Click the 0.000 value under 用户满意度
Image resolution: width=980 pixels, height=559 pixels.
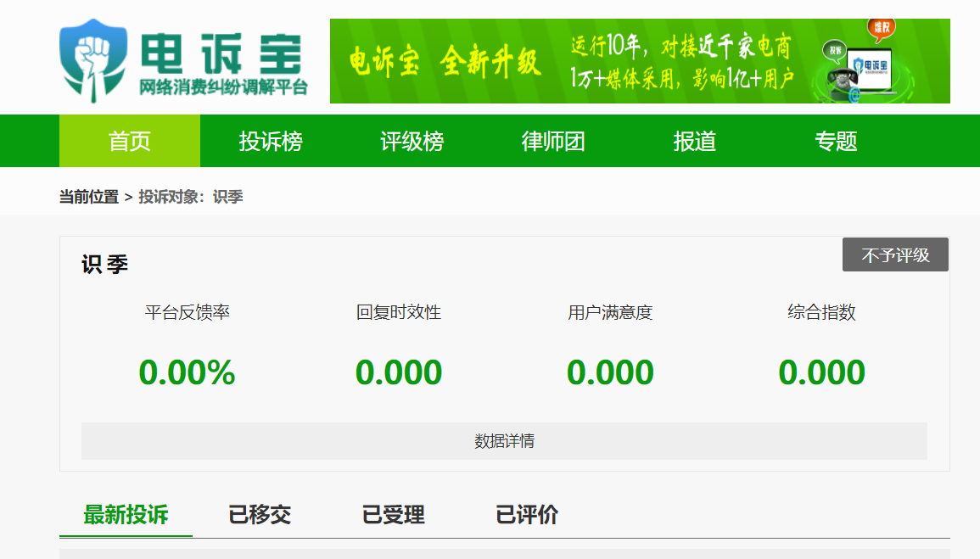pyautogui.click(x=610, y=372)
